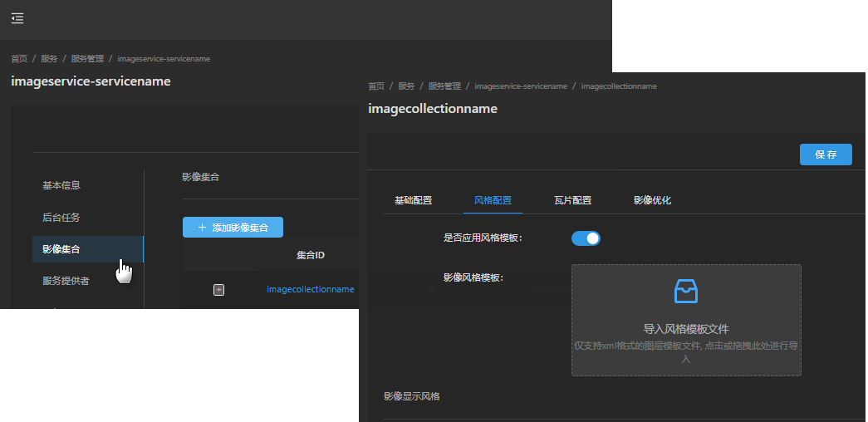Click the 添加影像集合 button
Screen dimensions: 868x422
pyautogui.click(x=233, y=228)
